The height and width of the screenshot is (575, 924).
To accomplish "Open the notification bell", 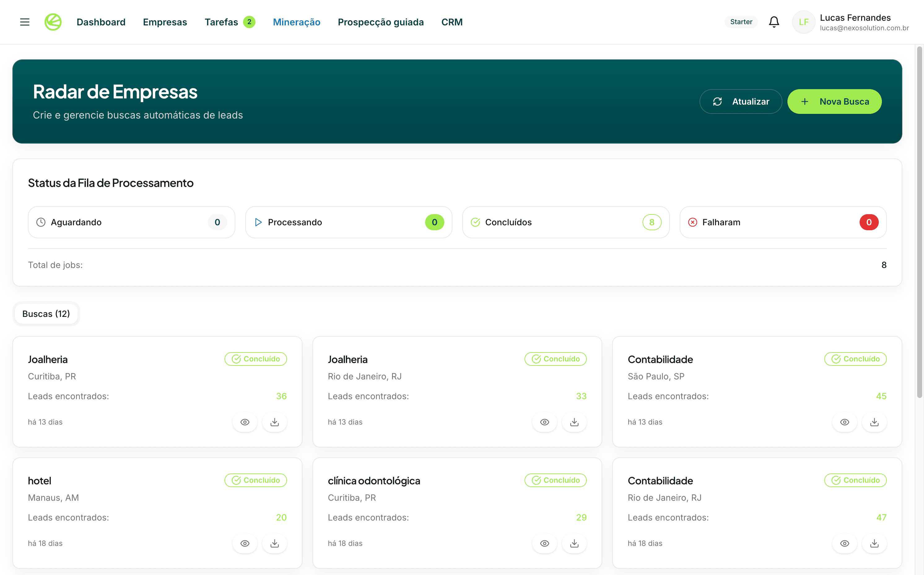I will pyautogui.click(x=774, y=22).
